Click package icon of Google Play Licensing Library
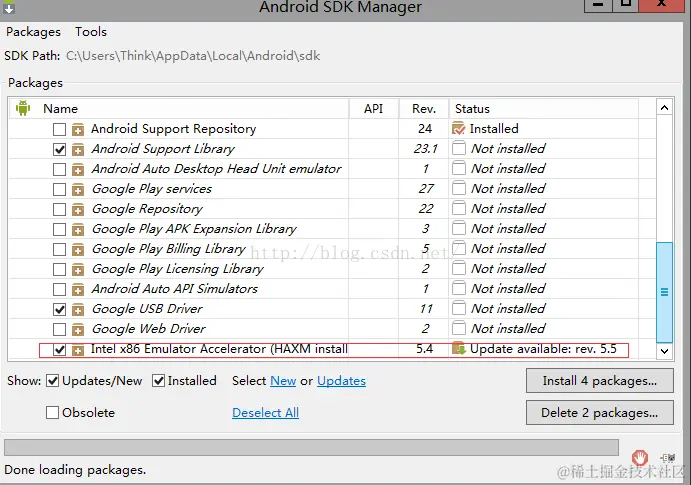Viewport: 691px width, 485px height. (78, 269)
